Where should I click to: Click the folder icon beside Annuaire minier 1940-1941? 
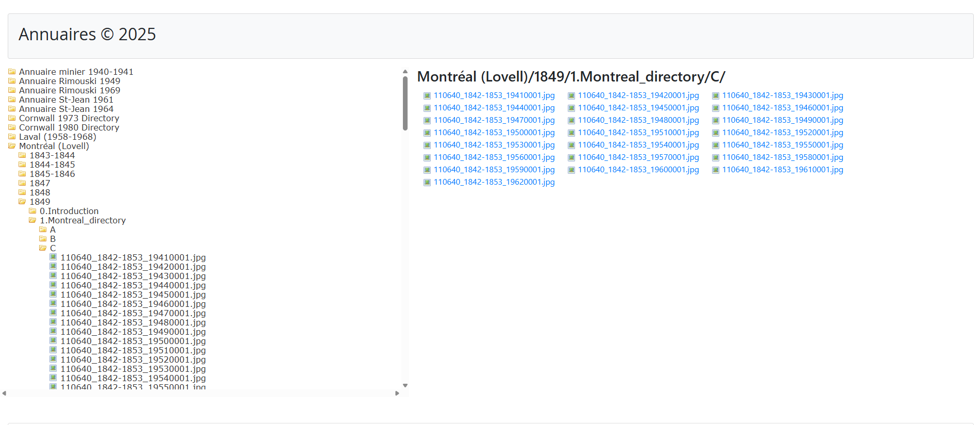pyautogui.click(x=12, y=72)
